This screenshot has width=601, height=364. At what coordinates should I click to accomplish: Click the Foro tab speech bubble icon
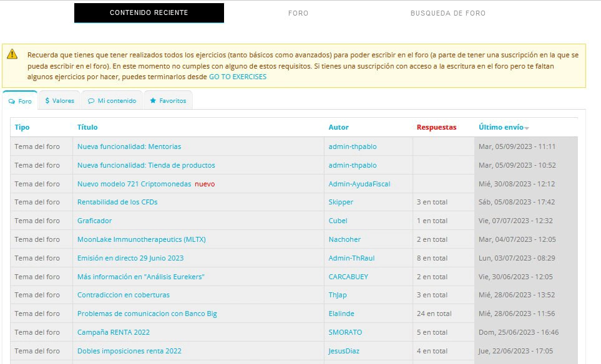coord(12,101)
